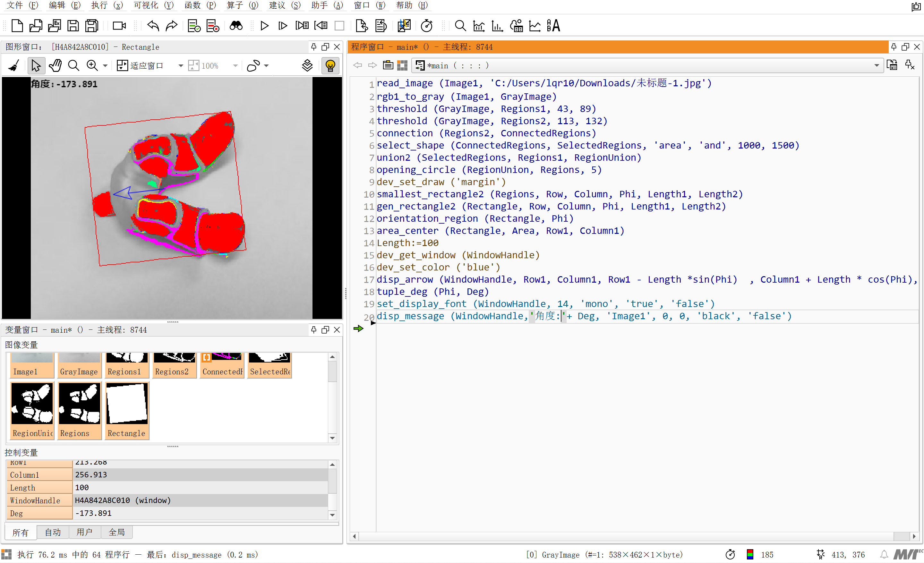Step over the next program line
The image size is (924, 563).
(x=283, y=25)
